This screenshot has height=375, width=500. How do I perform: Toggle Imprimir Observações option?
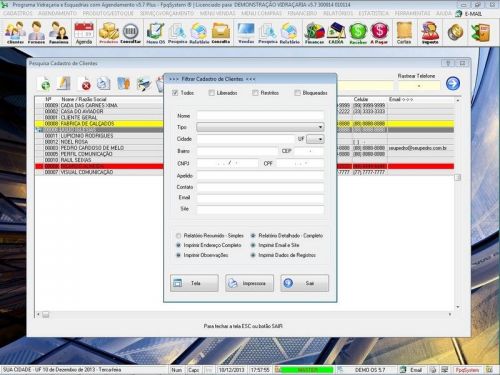pyautogui.click(x=179, y=255)
